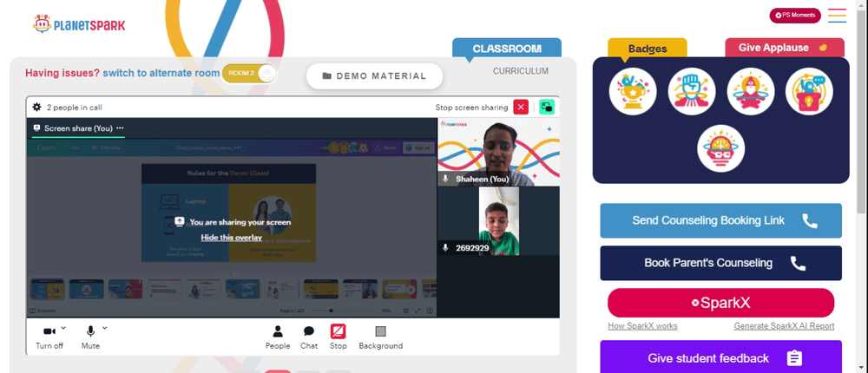Click the Canva zoom slider in screen share
The height and width of the screenshot is (373, 868).
(x=345, y=311)
